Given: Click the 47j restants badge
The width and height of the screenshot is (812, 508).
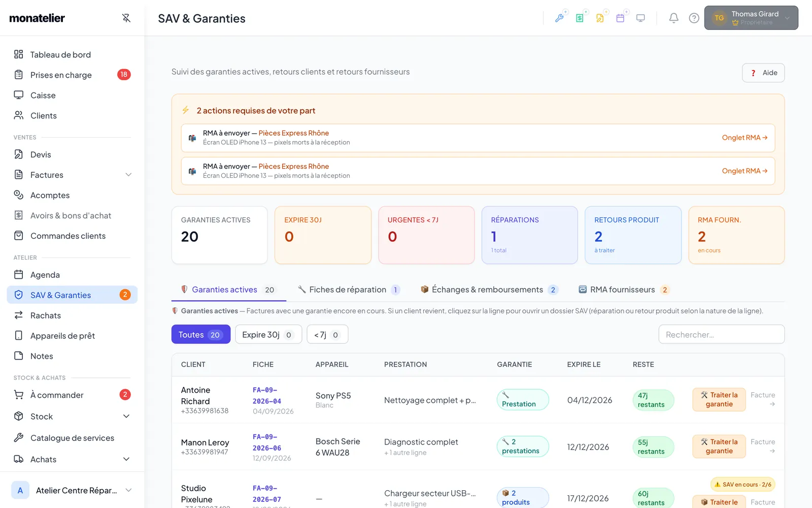Looking at the screenshot, I should pyautogui.click(x=653, y=400).
